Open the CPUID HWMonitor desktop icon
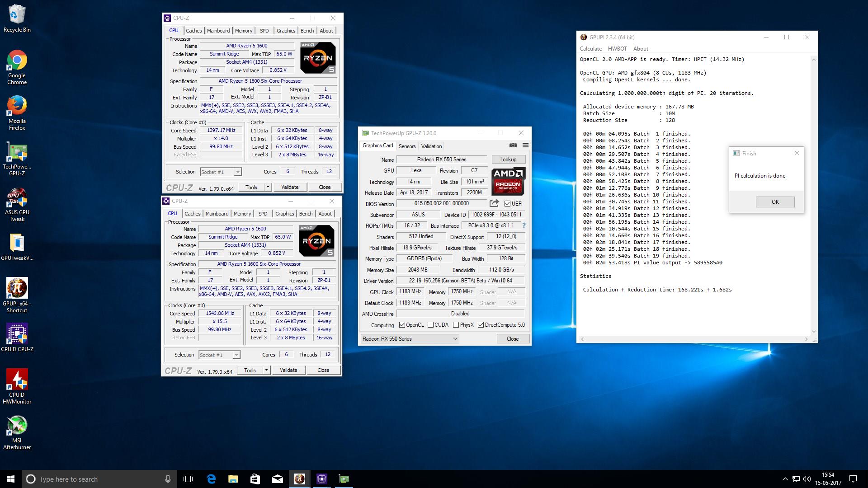868x488 pixels. coord(17,386)
